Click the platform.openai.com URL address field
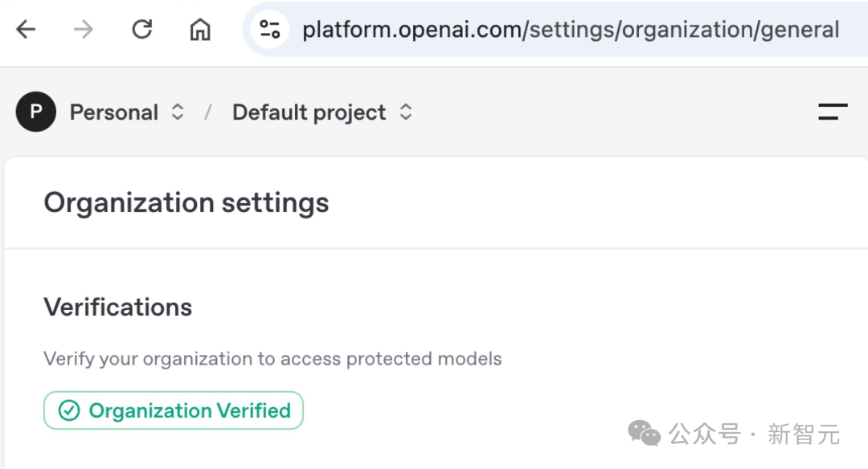 571,31
